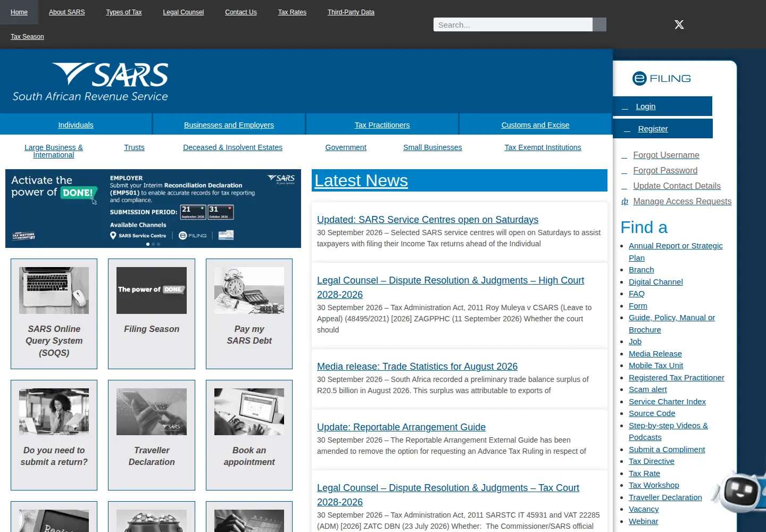Select the Businesses and Employers tab
The image size is (766, 532).
click(x=229, y=125)
